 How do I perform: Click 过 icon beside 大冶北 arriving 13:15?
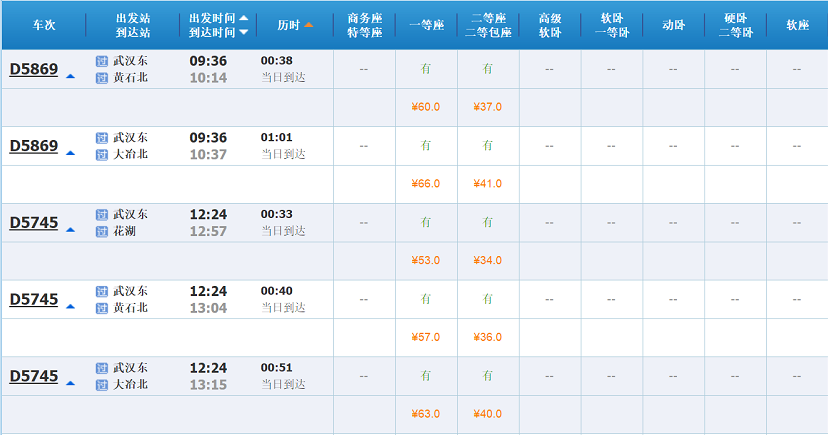click(101, 385)
